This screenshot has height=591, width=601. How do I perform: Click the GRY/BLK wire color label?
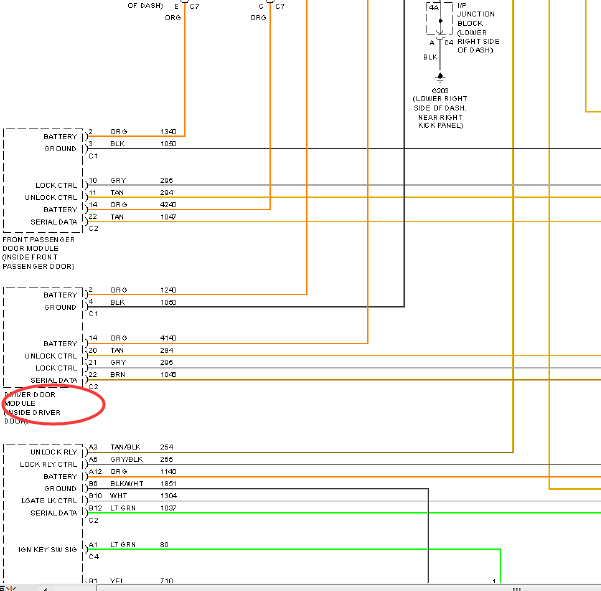pyautogui.click(x=126, y=459)
